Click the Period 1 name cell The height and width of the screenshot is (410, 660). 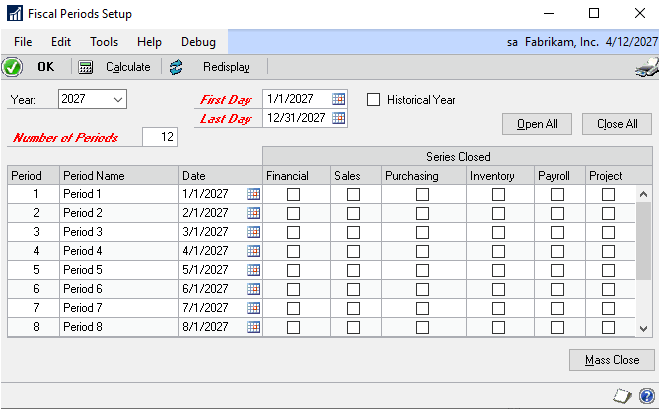click(x=119, y=194)
